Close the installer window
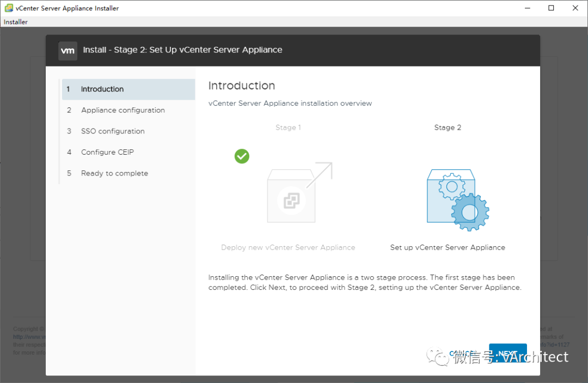The height and width of the screenshot is (383, 588). (x=575, y=8)
